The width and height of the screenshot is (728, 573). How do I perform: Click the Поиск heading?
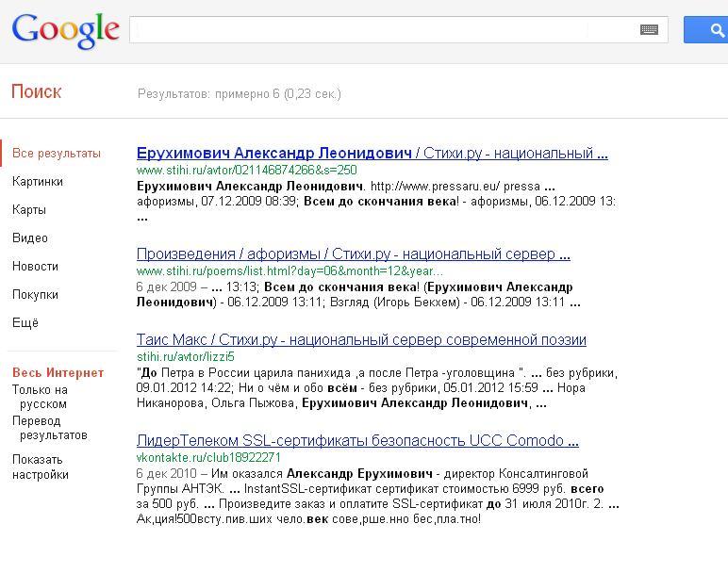click(36, 91)
